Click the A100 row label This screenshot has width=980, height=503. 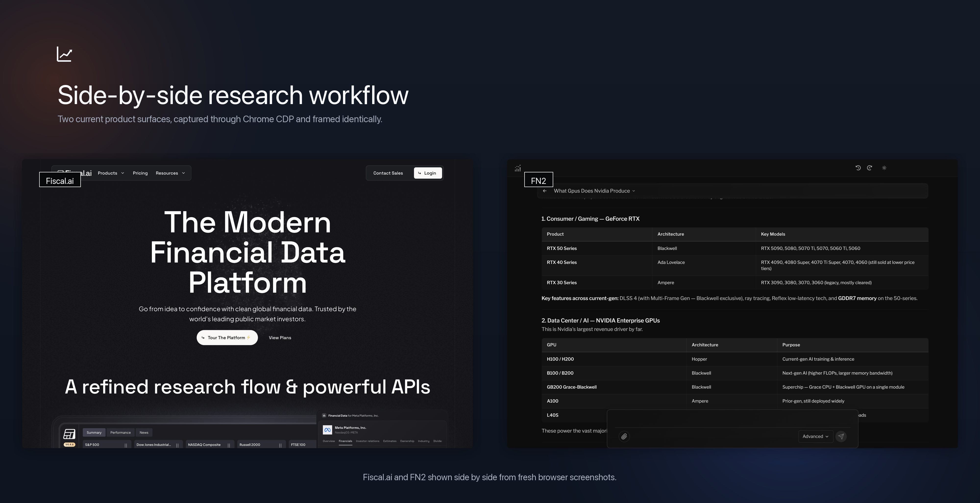(x=552, y=401)
